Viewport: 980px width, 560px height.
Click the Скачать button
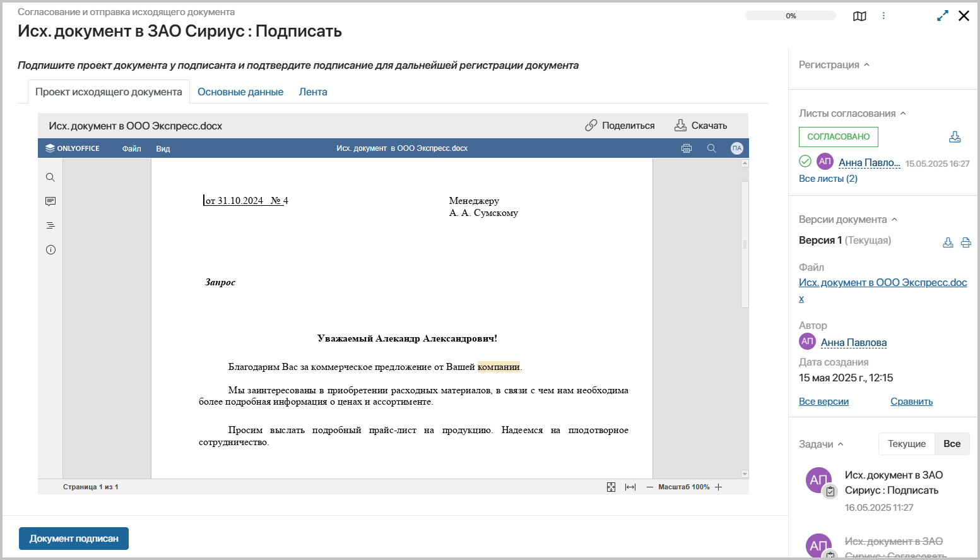700,126
